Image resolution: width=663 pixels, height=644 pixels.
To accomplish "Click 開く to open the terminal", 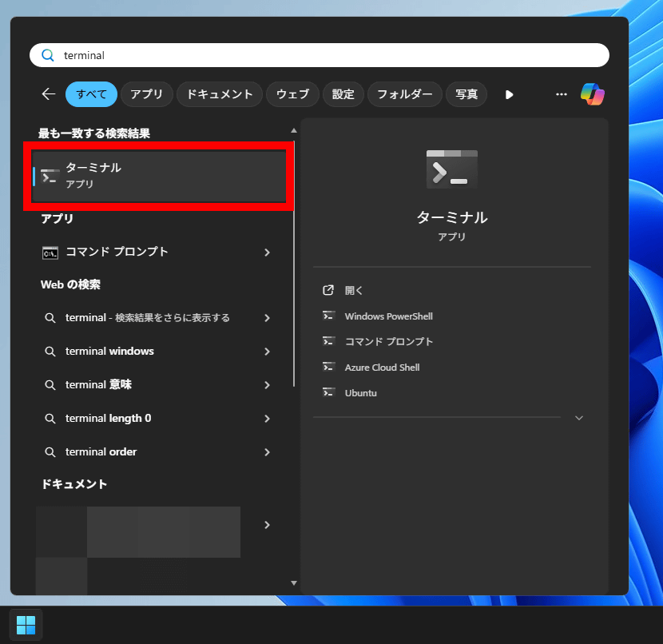I will coord(354,291).
